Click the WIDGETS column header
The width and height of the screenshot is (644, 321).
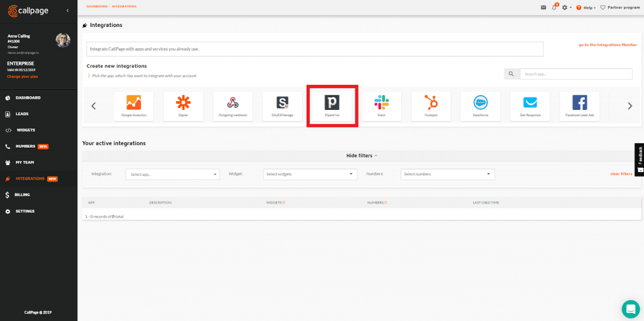(x=274, y=203)
